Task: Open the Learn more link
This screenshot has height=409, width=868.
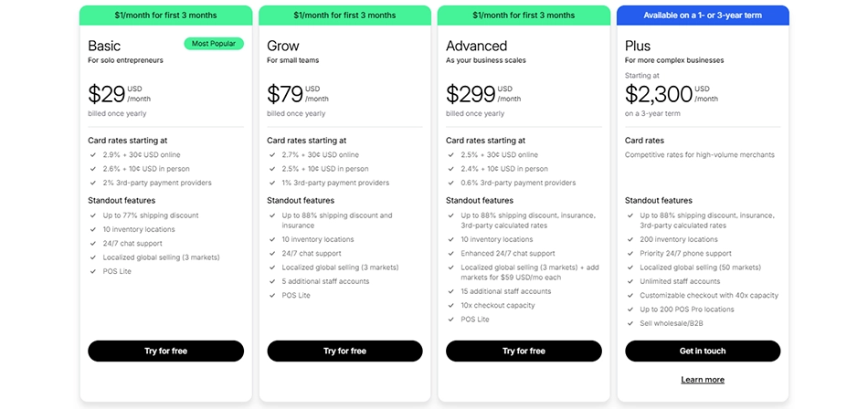Action: pyautogui.click(x=702, y=380)
